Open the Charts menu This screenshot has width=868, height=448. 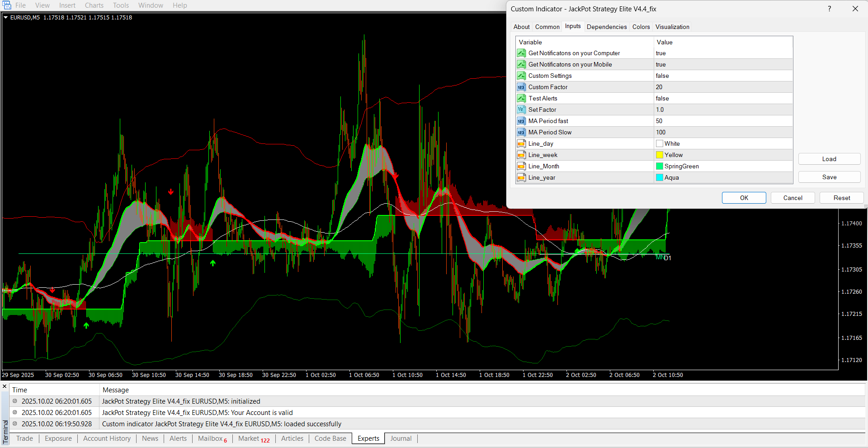[94, 5]
